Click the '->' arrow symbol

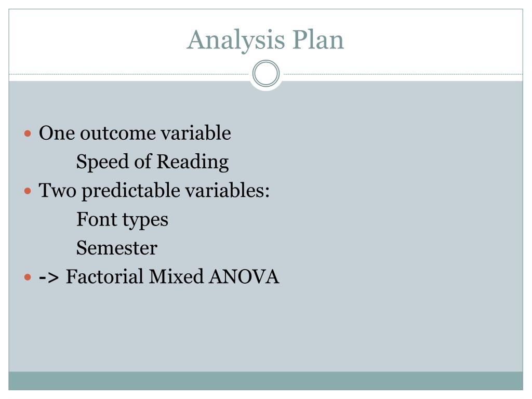[49, 278]
